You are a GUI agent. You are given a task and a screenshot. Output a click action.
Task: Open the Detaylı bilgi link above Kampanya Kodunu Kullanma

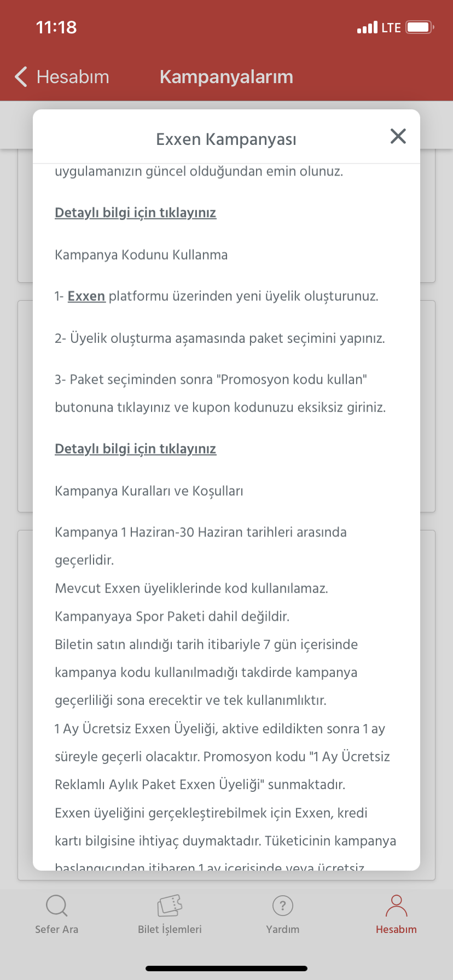coord(135,213)
